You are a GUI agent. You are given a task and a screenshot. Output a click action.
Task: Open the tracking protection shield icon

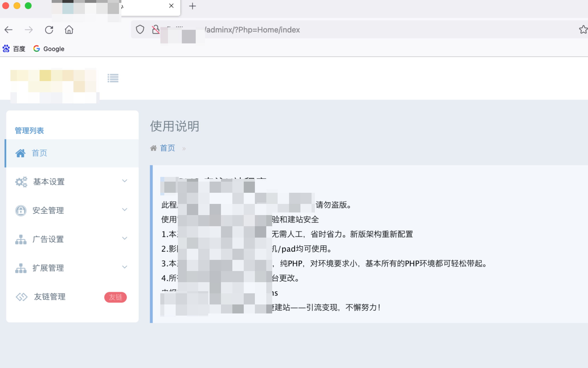tap(140, 29)
